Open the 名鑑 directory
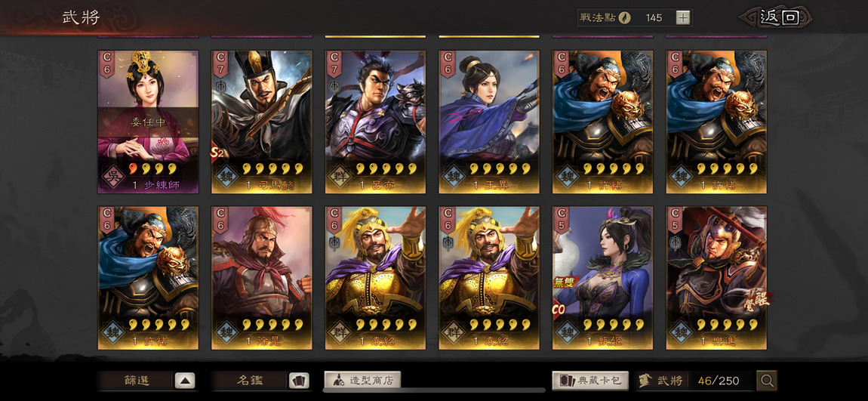 click(x=249, y=381)
